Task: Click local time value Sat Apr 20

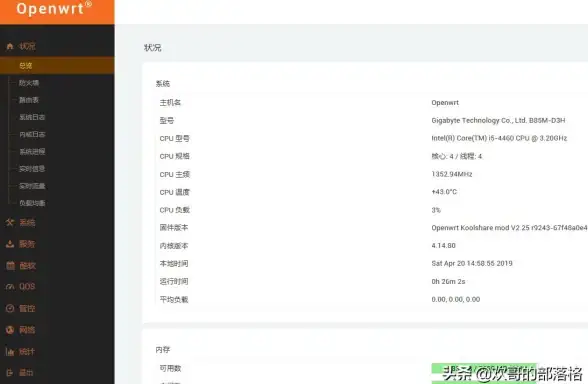Action: click(472, 263)
